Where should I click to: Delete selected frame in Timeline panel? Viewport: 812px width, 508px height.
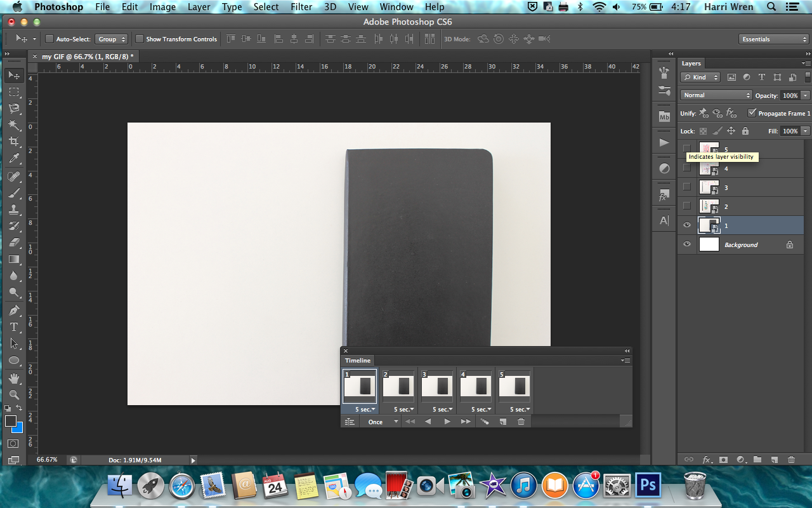[x=521, y=422]
